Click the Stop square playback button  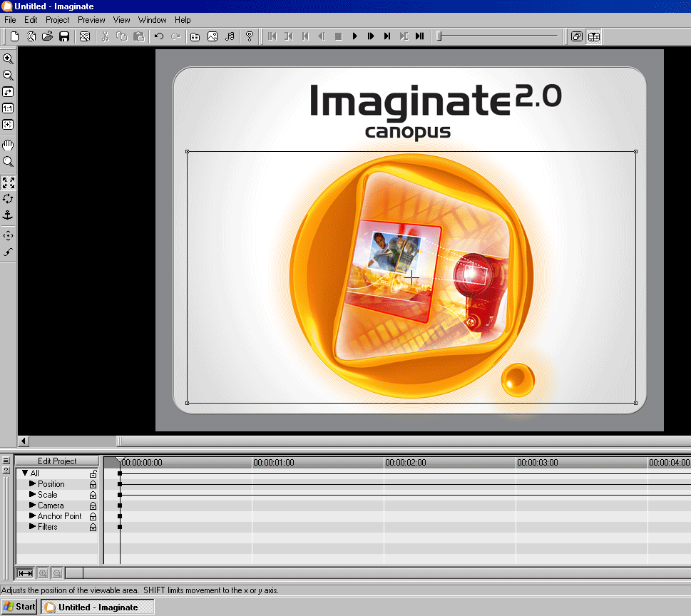click(x=339, y=36)
